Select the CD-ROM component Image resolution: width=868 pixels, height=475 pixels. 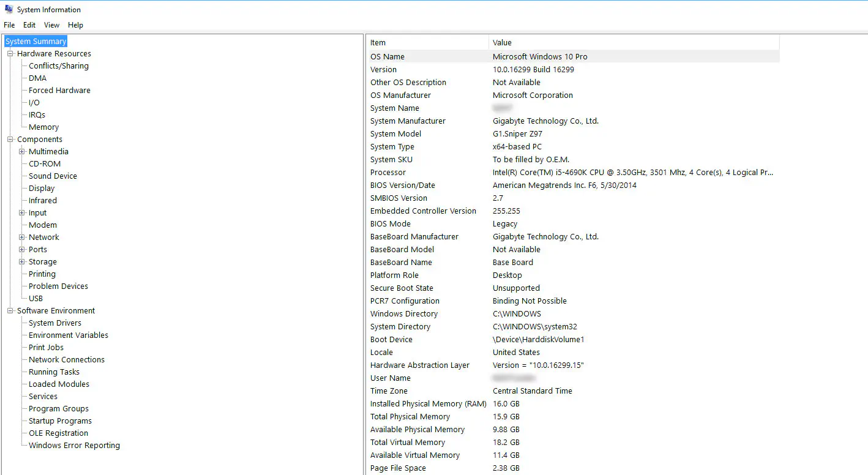[45, 163]
